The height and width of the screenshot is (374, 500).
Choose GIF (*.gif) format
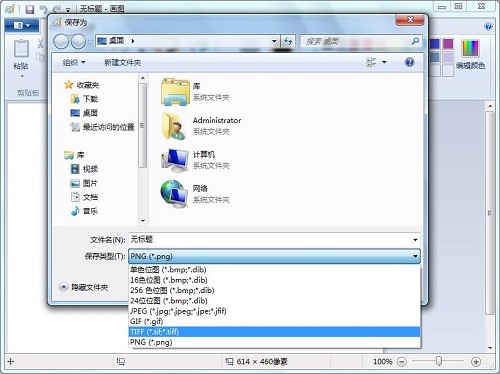(x=274, y=321)
